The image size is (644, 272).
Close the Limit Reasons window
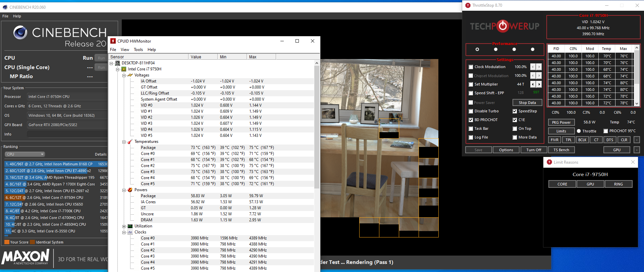[633, 162]
